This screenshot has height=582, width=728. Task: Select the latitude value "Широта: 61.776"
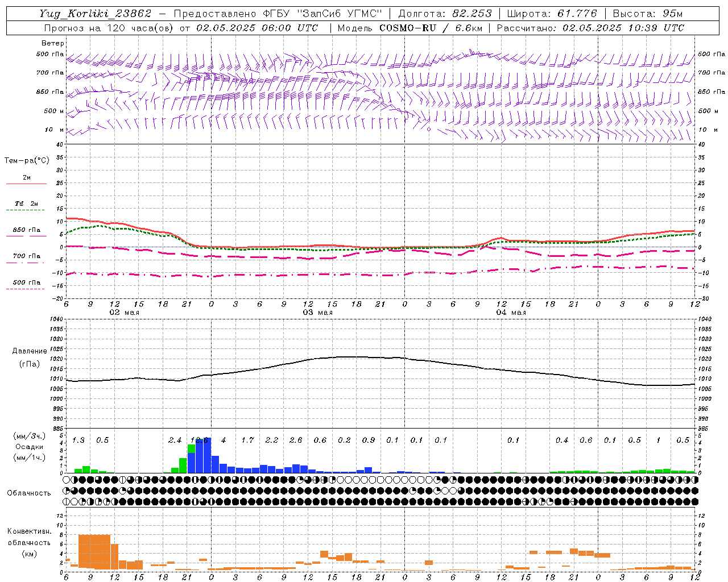click(552, 14)
